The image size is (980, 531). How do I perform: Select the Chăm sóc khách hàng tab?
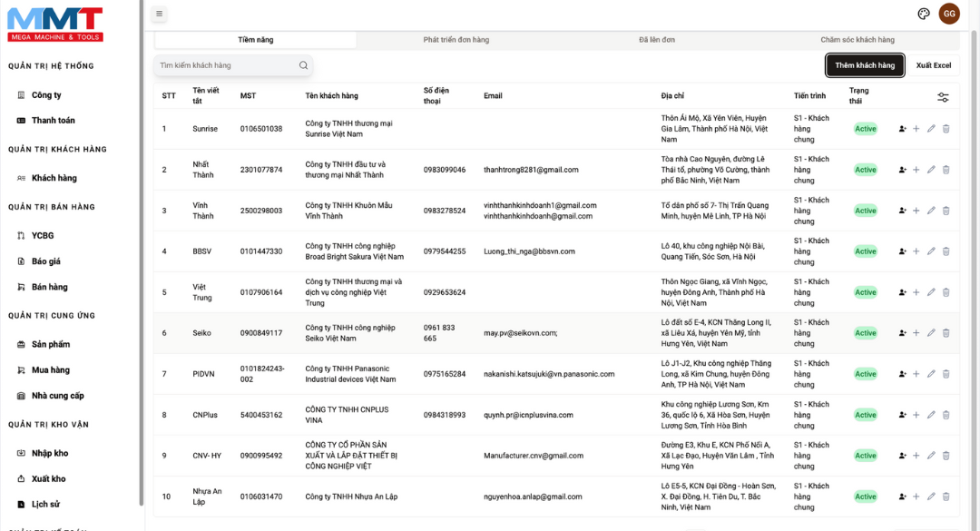click(857, 40)
